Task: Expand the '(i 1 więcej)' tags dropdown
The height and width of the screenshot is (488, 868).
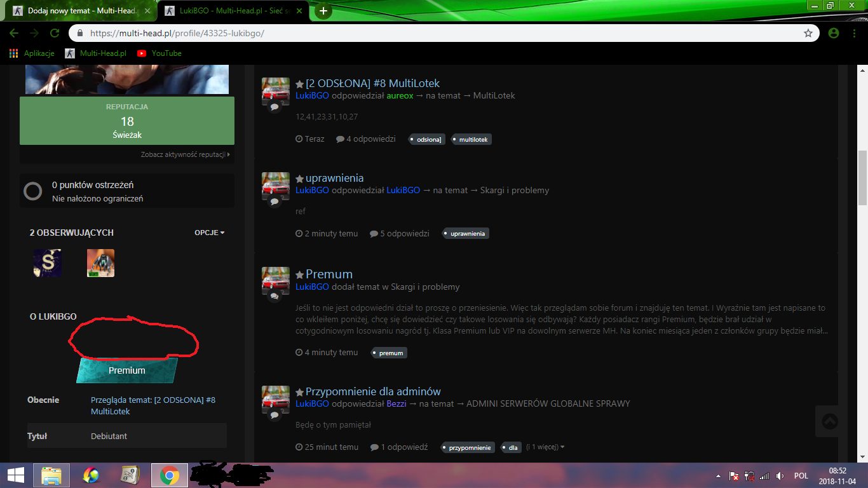Action: [x=545, y=447]
